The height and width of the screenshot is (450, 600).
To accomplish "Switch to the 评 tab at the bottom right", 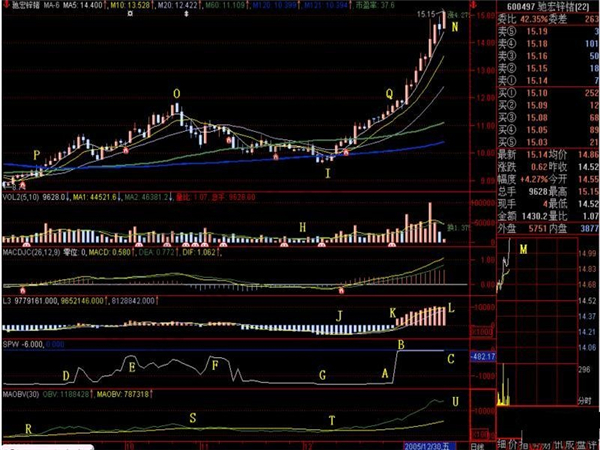I will click(593, 445).
